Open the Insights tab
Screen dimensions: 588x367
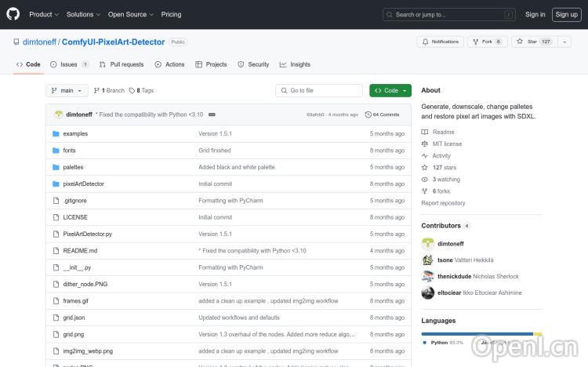[295, 64]
